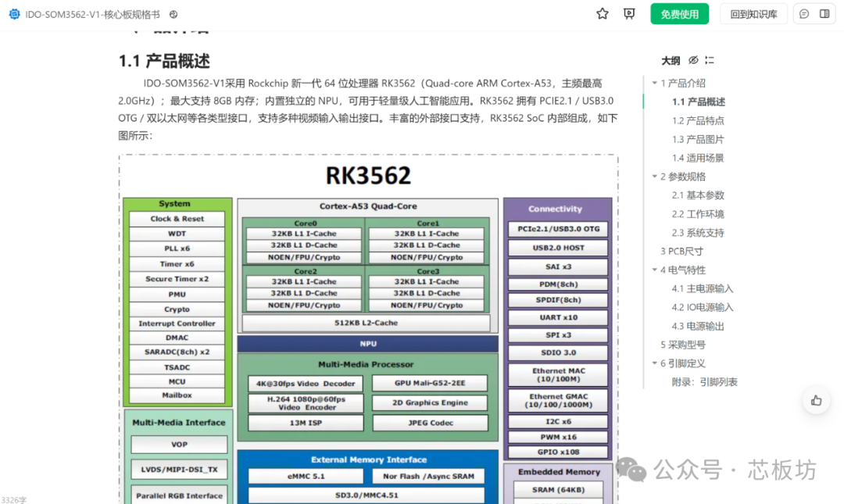The width and height of the screenshot is (844, 504).
Task: Collapse the '1 产品介绍' outline section
Action: click(x=655, y=83)
